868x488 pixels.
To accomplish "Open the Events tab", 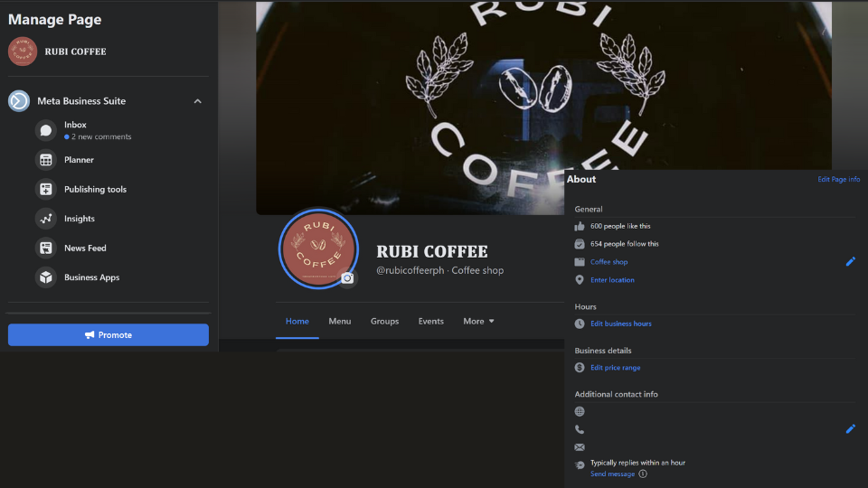I will pyautogui.click(x=430, y=322).
